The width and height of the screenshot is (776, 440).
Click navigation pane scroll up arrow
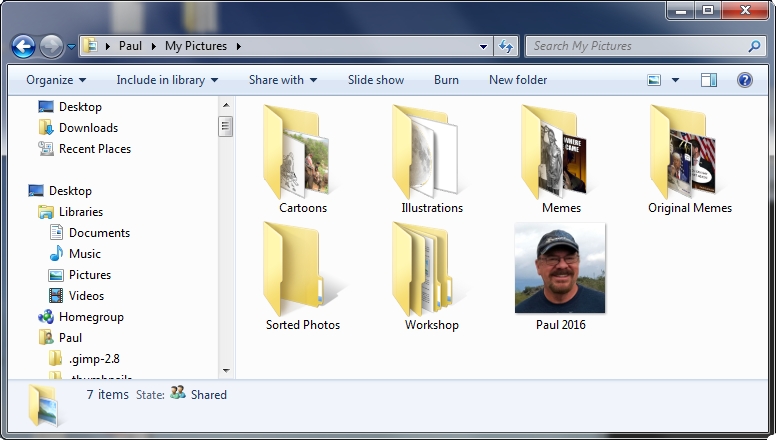(x=226, y=105)
